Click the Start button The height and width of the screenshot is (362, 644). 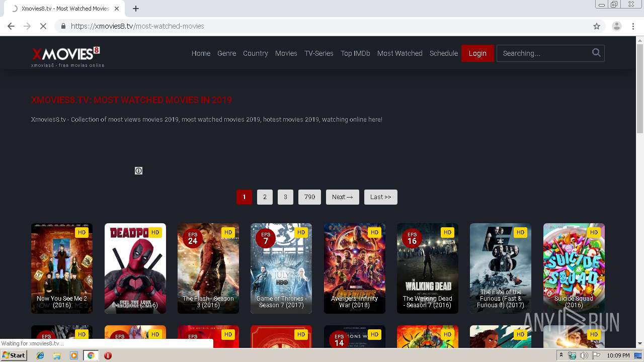click(x=14, y=355)
